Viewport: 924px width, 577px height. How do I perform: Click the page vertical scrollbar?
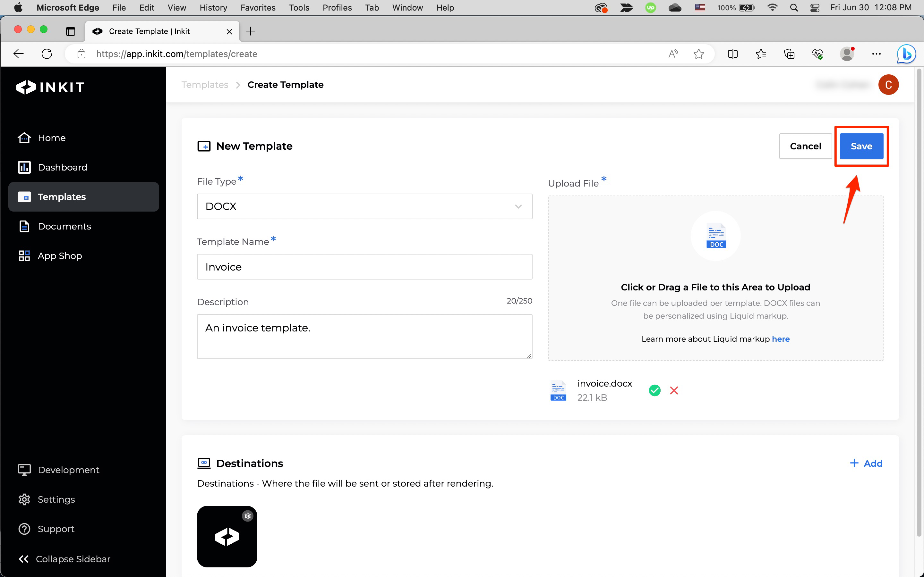[919, 301]
